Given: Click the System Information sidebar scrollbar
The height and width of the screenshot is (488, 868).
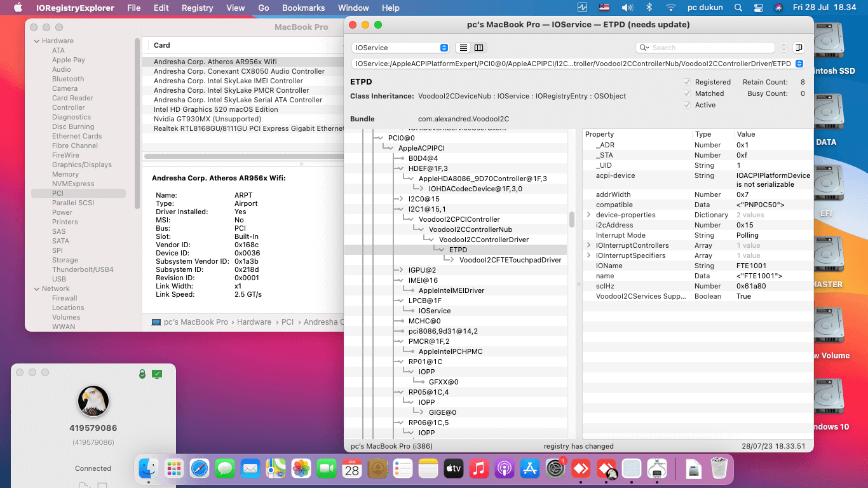Looking at the screenshot, I should 137,123.
